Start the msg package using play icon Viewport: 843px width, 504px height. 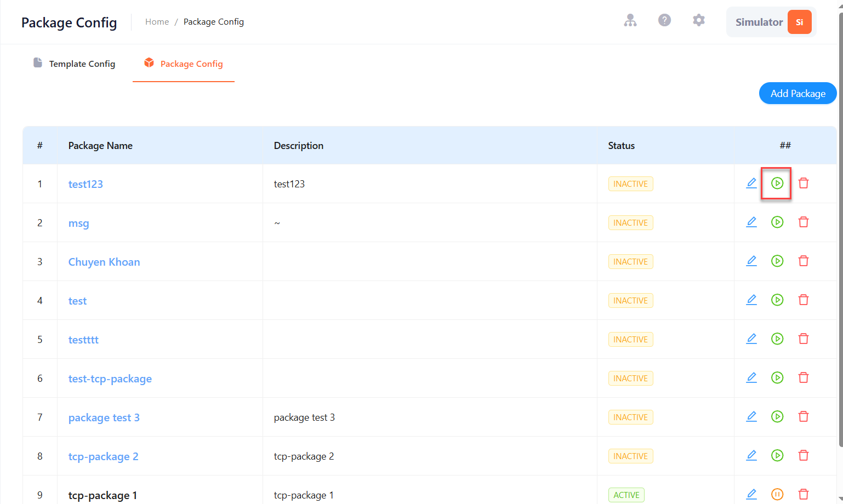[777, 222]
